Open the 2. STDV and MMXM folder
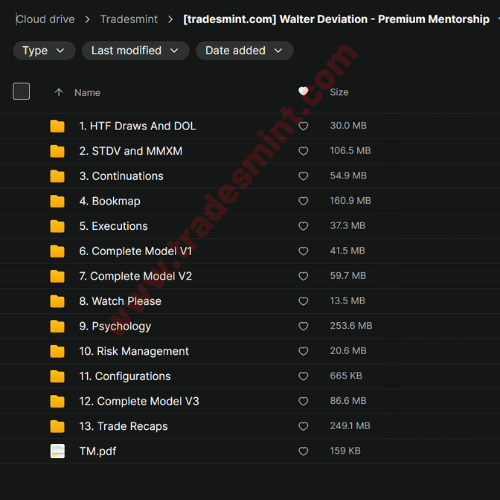Screen dimensions: 500x500 tap(131, 151)
